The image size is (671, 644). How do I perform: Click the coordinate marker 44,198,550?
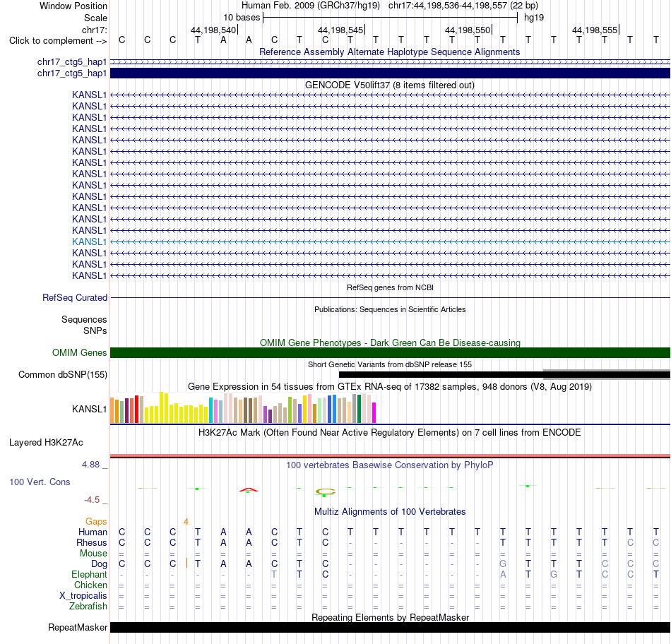tap(468, 30)
